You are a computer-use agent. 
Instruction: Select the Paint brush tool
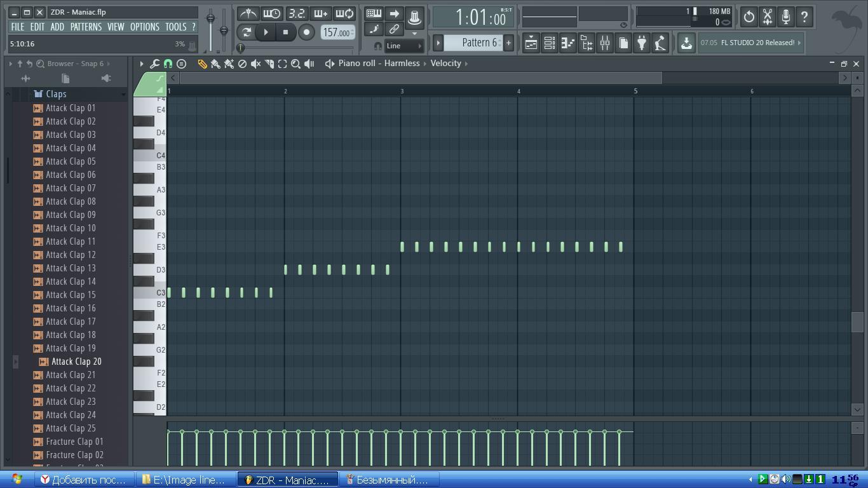(x=215, y=64)
